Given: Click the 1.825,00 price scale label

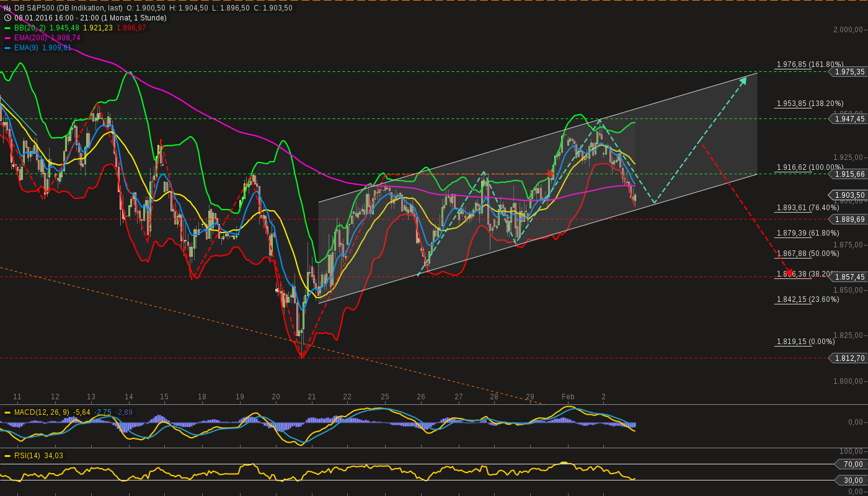Looking at the screenshot, I should (x=849, y=335).
